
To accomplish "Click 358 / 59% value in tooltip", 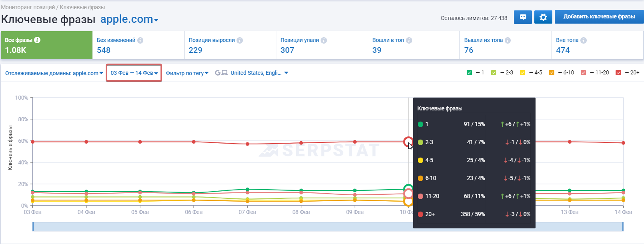I will (x=473, y=214).
